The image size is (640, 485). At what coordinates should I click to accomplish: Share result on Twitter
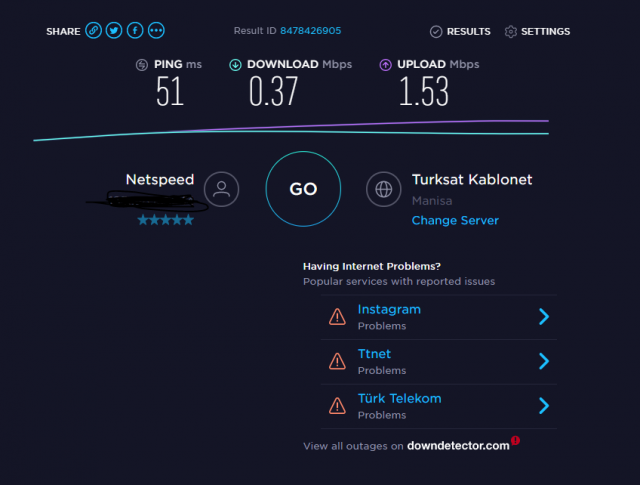click(114, 31)
